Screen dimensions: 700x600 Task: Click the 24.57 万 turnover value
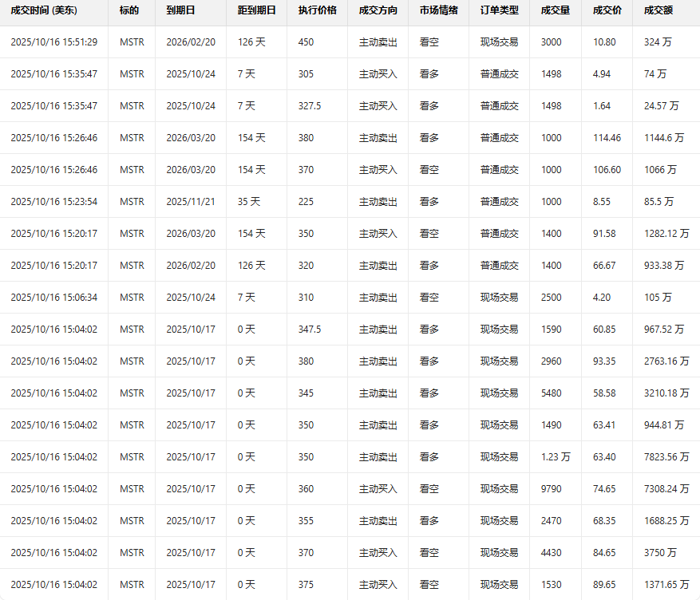[x=661, y=106]
